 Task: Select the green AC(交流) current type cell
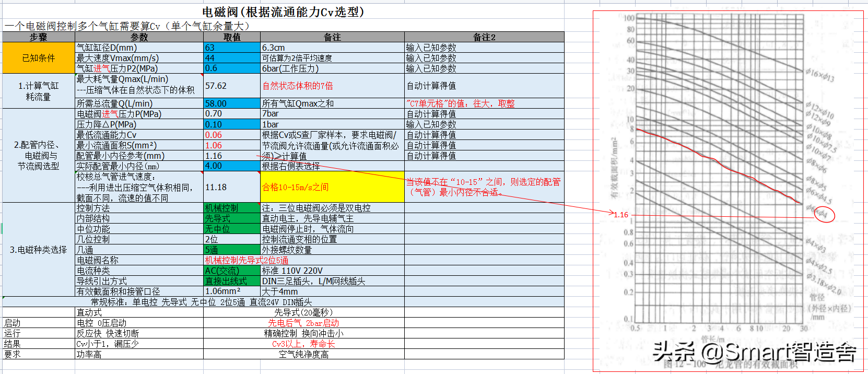tap(231, 271)
